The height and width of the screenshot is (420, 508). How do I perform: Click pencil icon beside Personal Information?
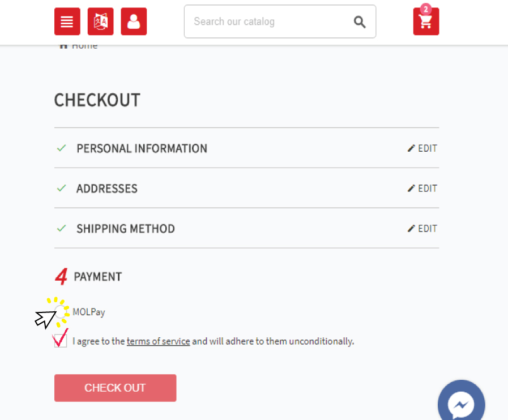point(411,148)
